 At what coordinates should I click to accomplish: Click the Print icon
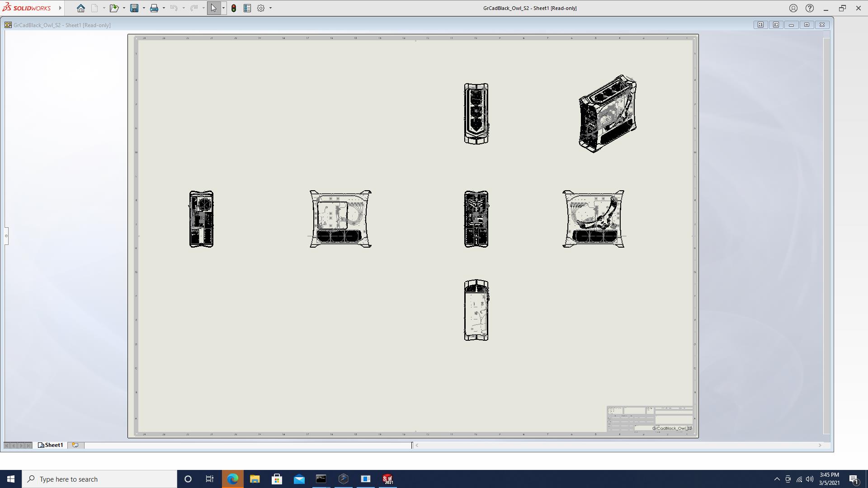point(154,8)
